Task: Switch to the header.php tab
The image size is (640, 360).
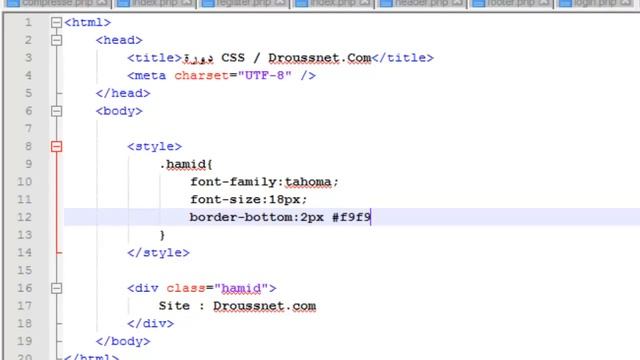Action: click(x=422, y=3)
